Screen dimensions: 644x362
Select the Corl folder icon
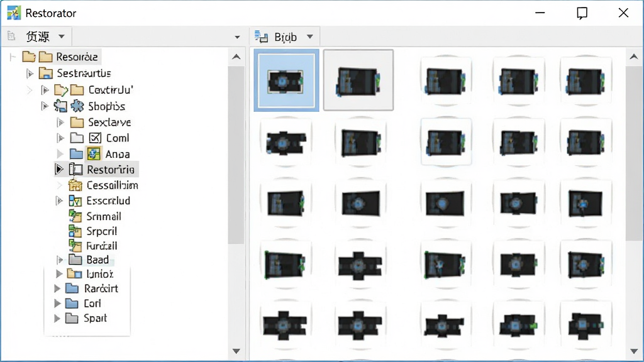(72, 304)
